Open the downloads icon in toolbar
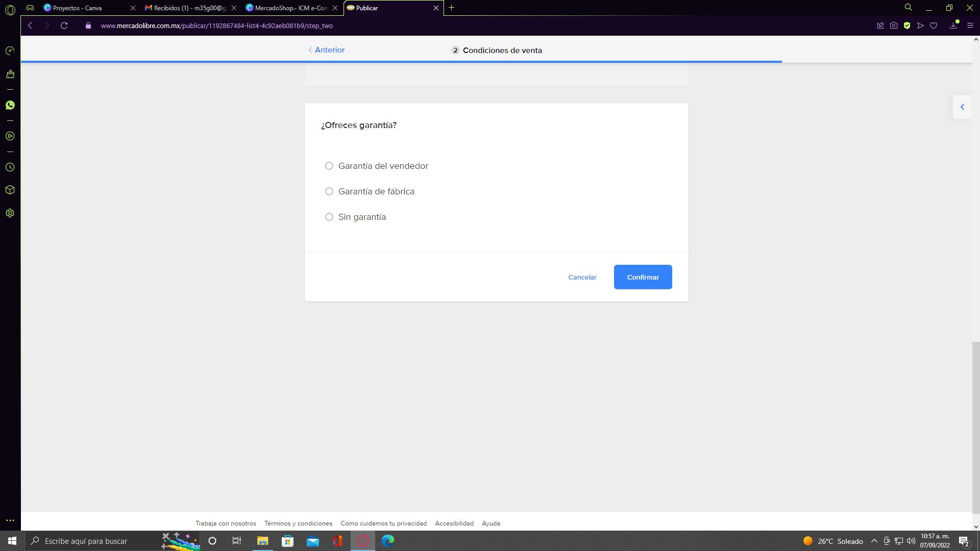The height and width of the screenshot is (551, 980). click(x=953, y=26)
